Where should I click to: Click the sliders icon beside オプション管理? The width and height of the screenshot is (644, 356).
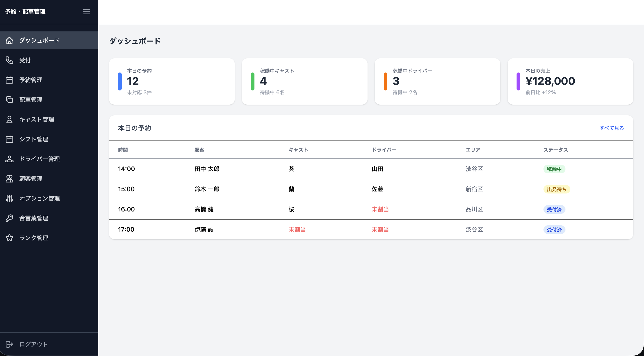coord(9,198)
